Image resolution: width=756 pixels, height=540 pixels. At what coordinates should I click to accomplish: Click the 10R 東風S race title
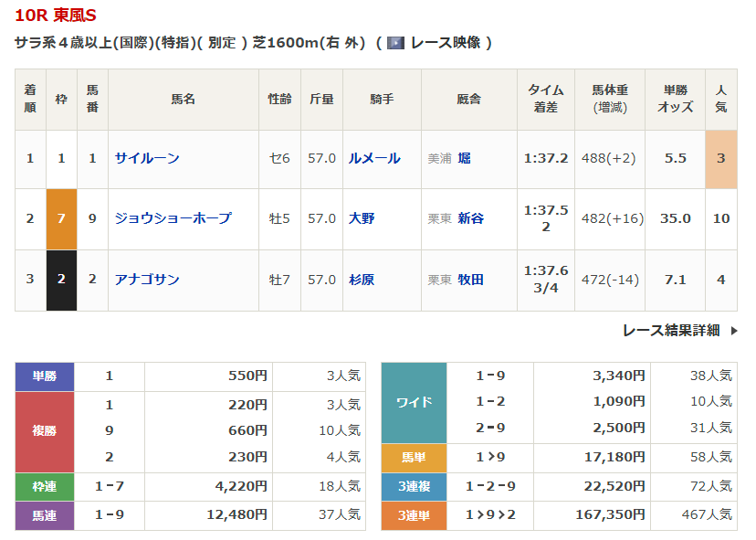55,16
